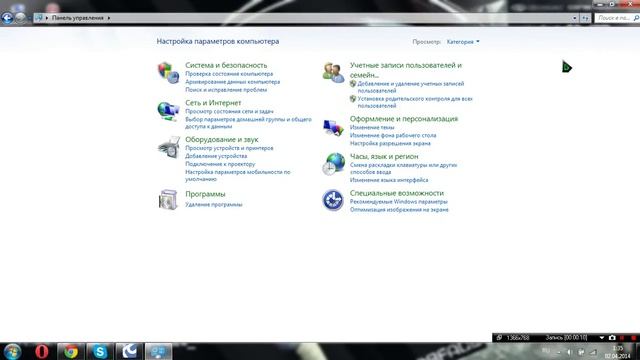The height and width of the screenshot is (360, 640).
Task: Open the Часы, язык и регион clock icon
Action: [x=333, y=164]
